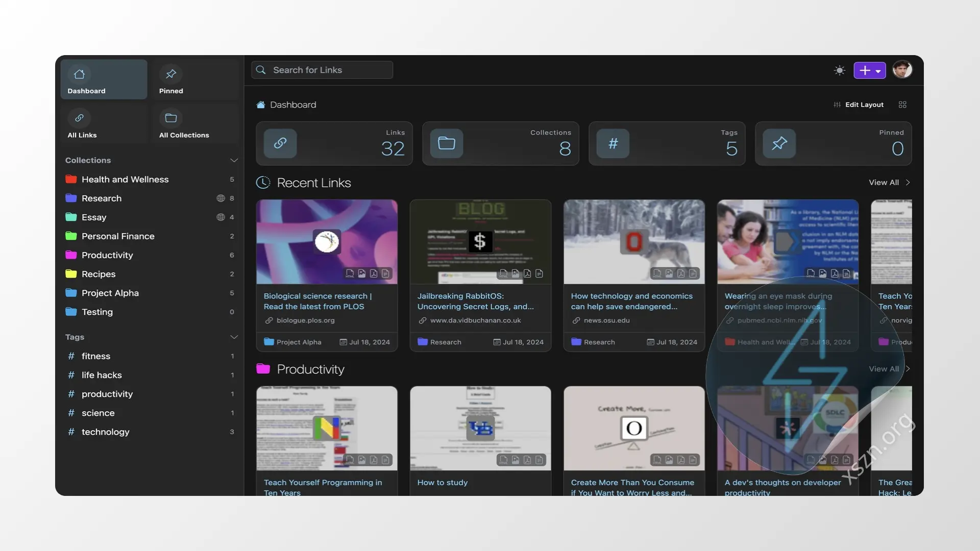Click news.osu.edu URL

click(x=606, y=320)
